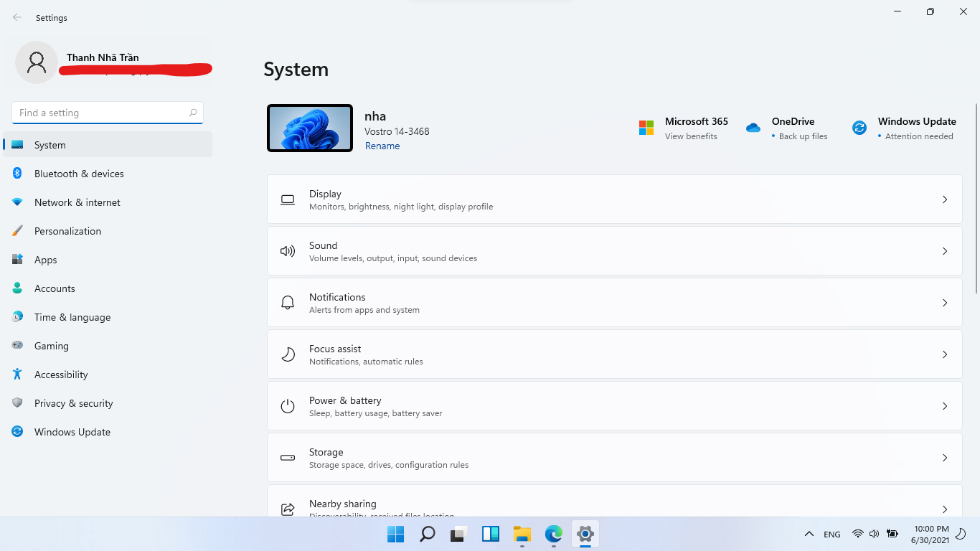Click the search magnifier in Find a setting

coord(193,113)
